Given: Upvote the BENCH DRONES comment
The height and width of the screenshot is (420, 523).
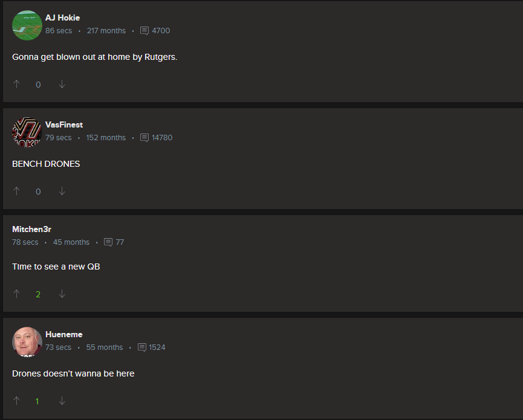Looking at the screenshot, I should (16, 192).
